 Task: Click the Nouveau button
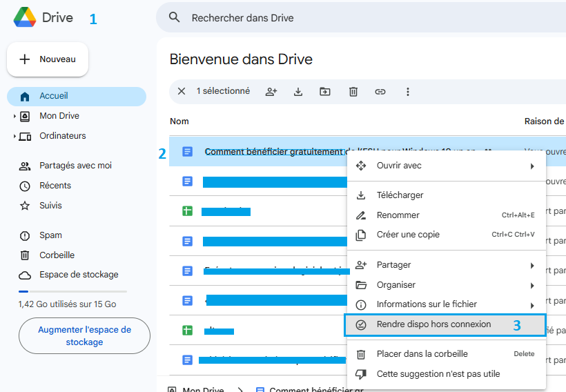[48, 59]
